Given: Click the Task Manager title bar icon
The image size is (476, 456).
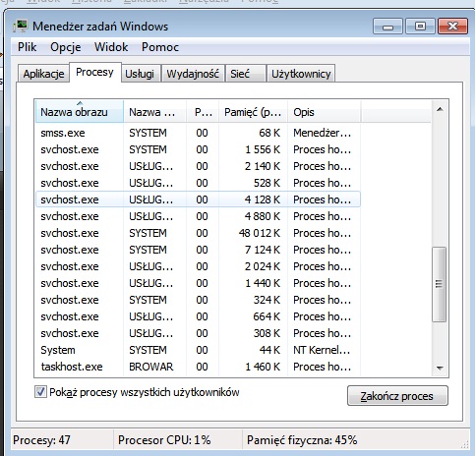Looking at the screenshot, I should [x=21, y=26].
